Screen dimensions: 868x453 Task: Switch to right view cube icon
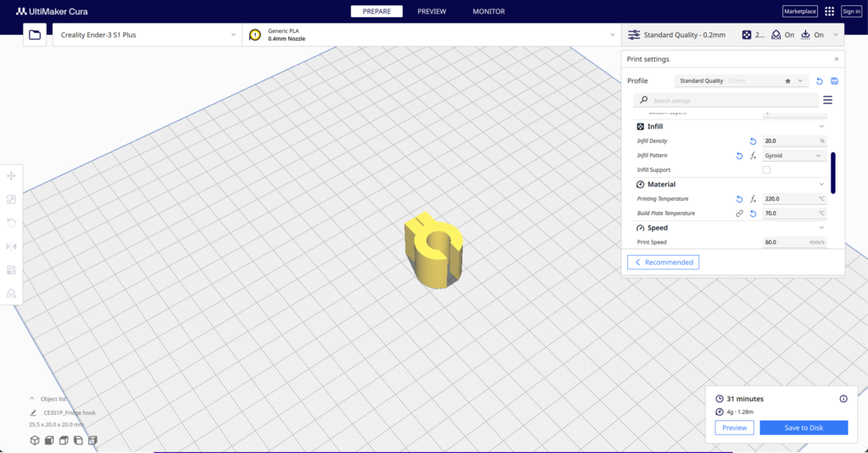tap(92, 440)
